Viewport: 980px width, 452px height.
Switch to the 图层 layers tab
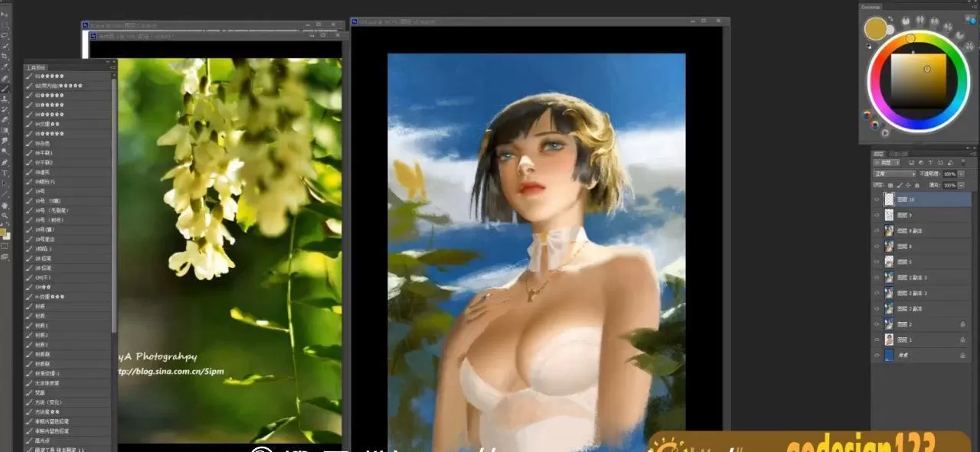pos(880,153)
